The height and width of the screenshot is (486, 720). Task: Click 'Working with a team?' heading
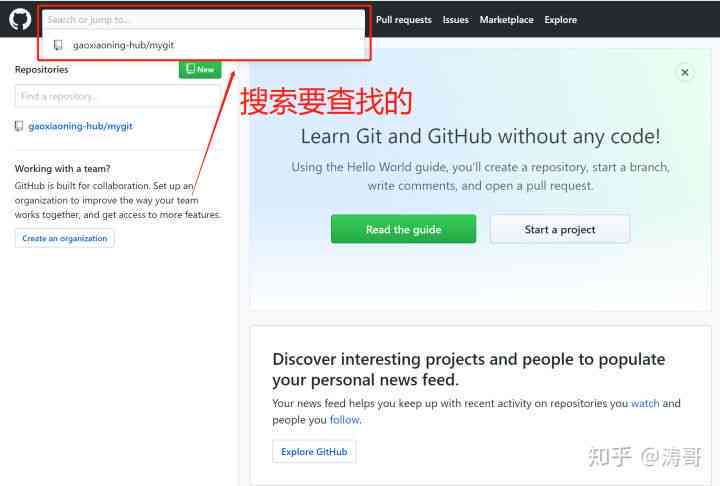62,169
